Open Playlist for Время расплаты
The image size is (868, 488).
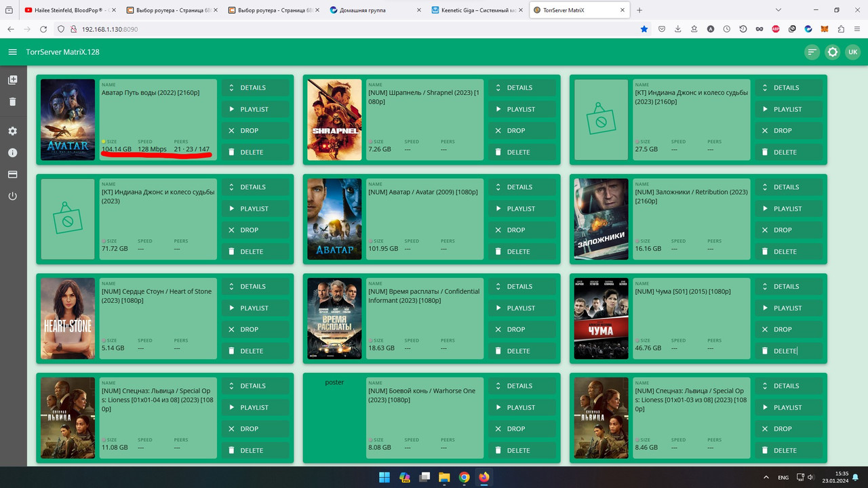coord(521,308)
